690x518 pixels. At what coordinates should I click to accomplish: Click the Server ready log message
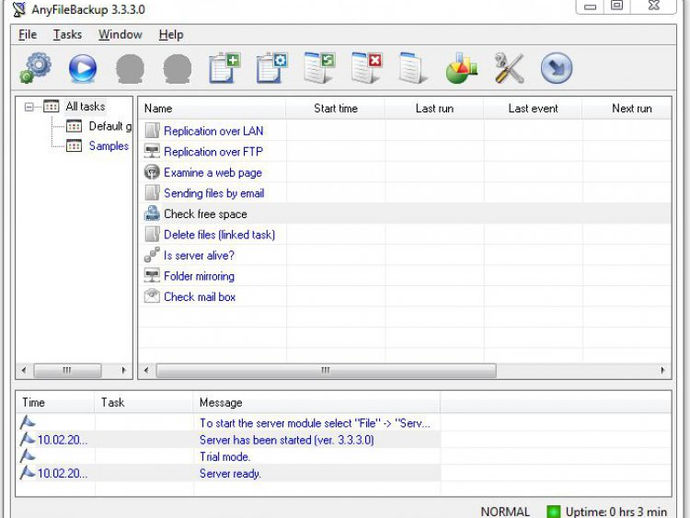[230, 473]
